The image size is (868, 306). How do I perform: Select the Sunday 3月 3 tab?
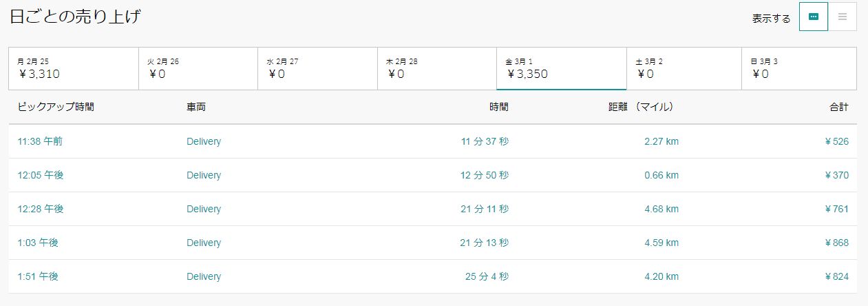coord(799,68)
